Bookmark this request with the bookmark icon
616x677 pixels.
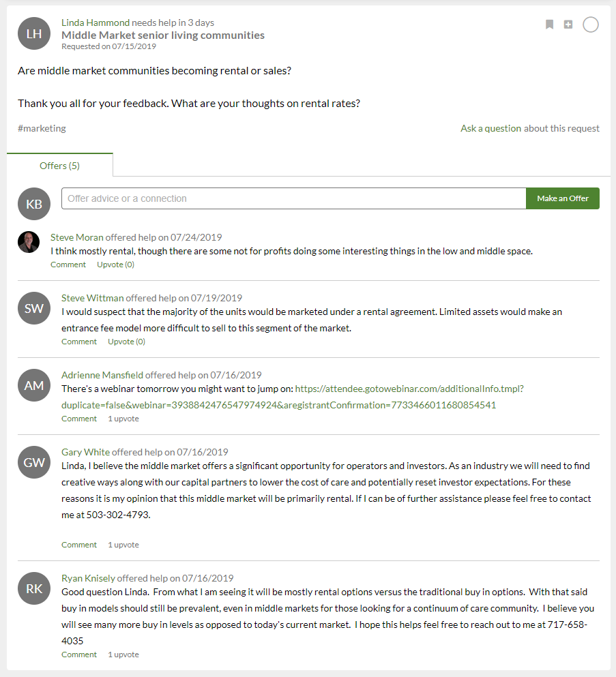click(x=549, y=25)
